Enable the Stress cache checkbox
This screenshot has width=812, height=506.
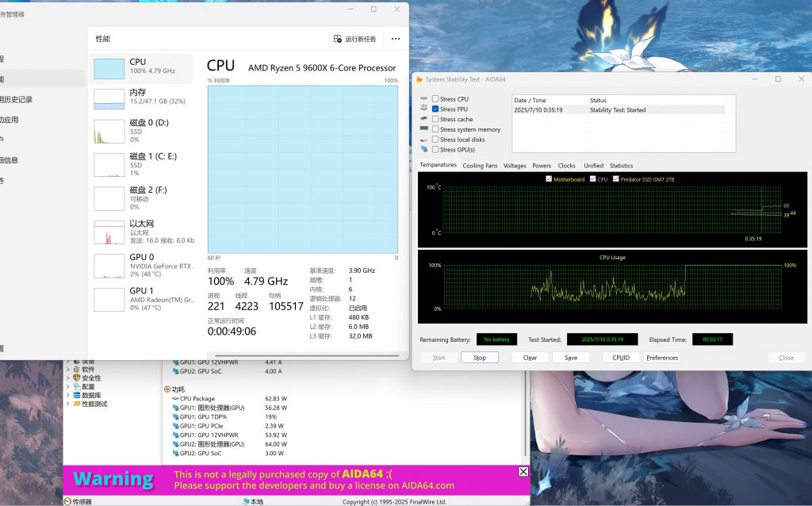tap(435, 119)
